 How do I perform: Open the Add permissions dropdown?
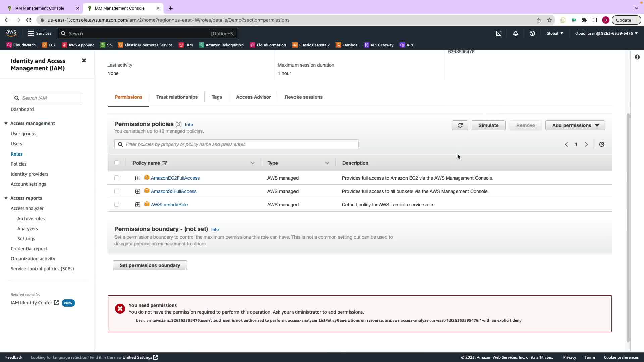(x=575, y=125)
